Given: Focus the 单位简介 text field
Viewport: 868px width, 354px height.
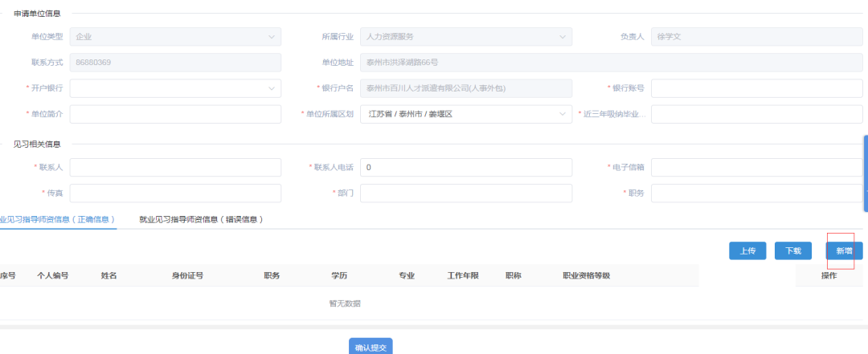Looking at the screenshot, I should [x=175, y=114].
